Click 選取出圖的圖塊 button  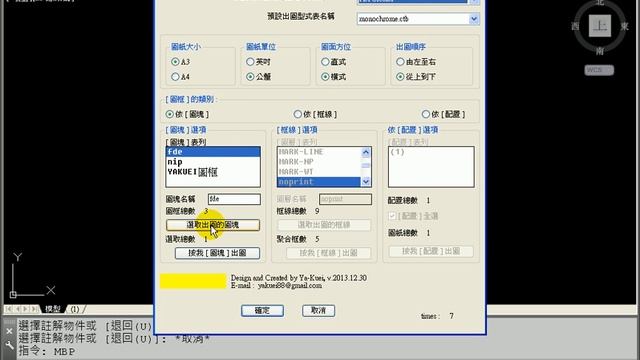[213, 225]
